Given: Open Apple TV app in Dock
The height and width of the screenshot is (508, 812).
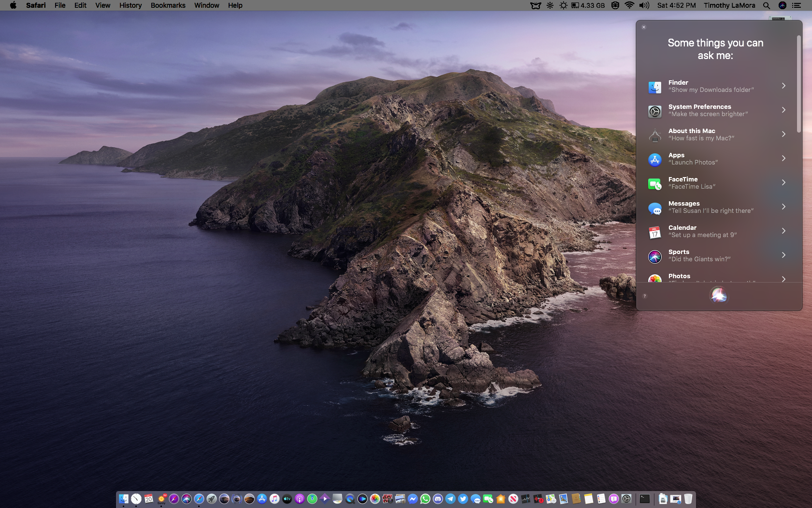Looking at the screenshot, I should coord(287,499).
